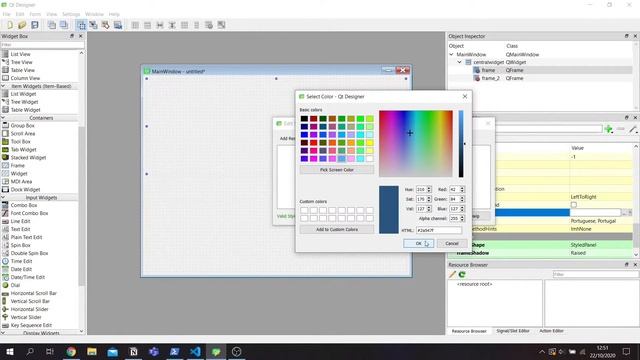Increase the Alpha channel spinner value
The height and width of the screenshot is (360, 640).
(462, 217)
